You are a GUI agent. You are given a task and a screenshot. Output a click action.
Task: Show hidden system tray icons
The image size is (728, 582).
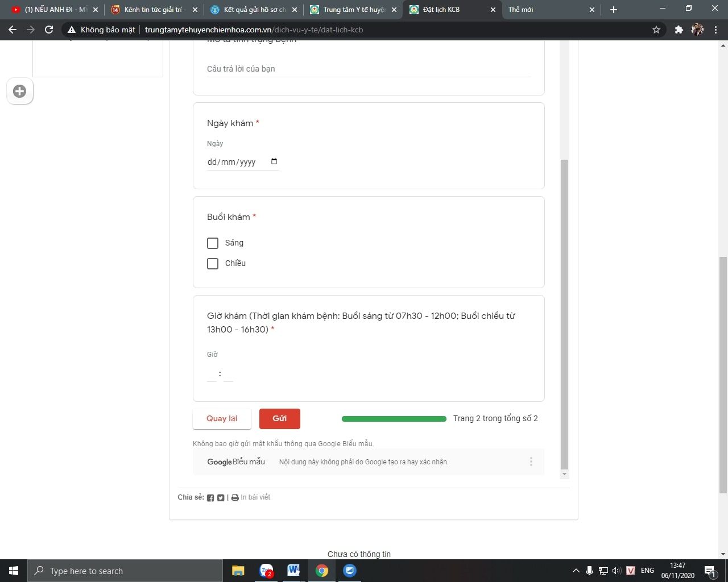point(576,571)
